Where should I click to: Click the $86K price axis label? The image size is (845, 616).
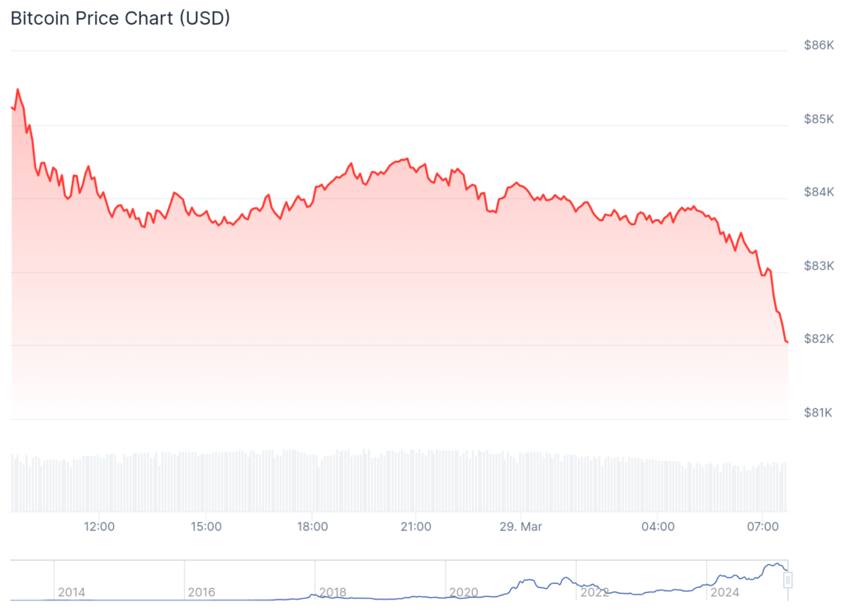(819, 45)
